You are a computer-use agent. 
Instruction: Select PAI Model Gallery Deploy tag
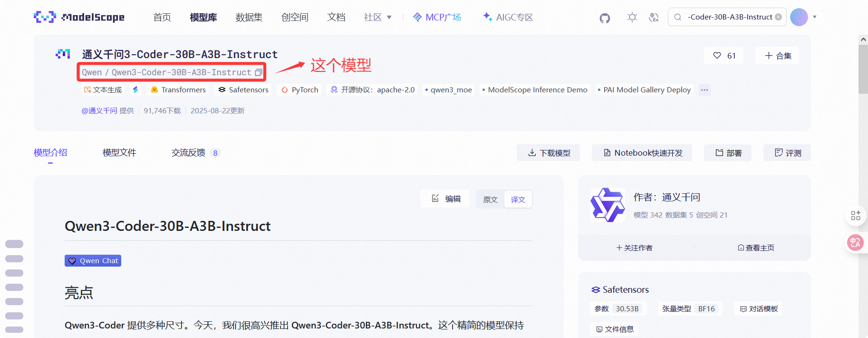pyautogui.click(x=644, y=89)
